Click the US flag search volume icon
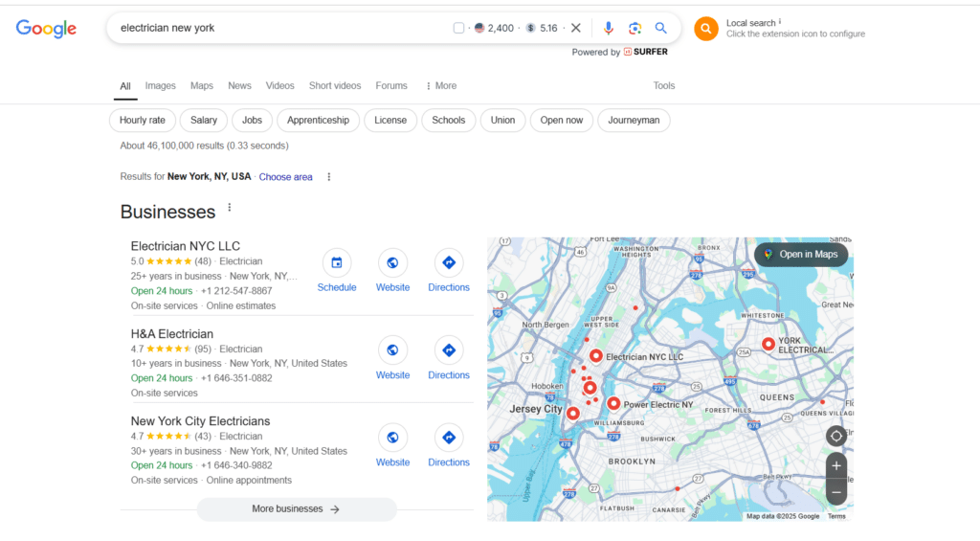Image resolution: width=980 pixels, height=541 pixels. pyautogui.click(x=479, y=28)
